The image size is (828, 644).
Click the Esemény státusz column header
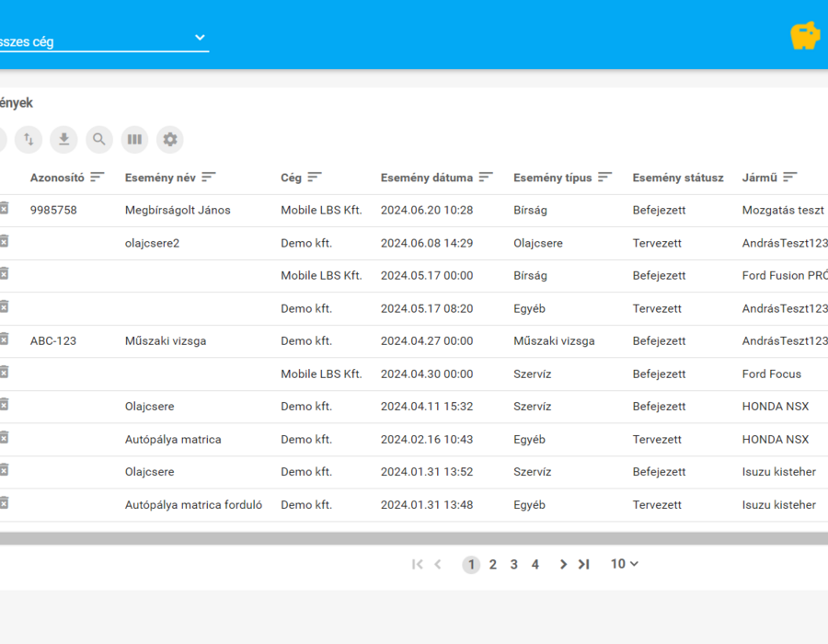678,178
